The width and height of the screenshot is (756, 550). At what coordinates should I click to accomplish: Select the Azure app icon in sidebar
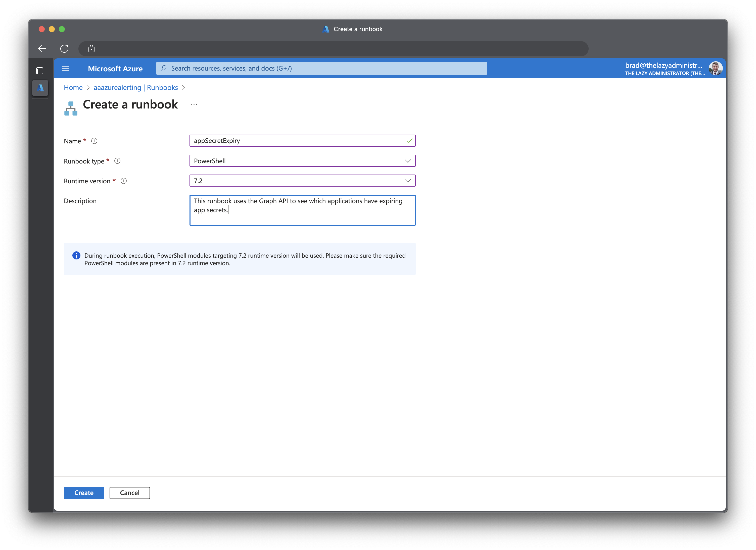click(40, 88)
